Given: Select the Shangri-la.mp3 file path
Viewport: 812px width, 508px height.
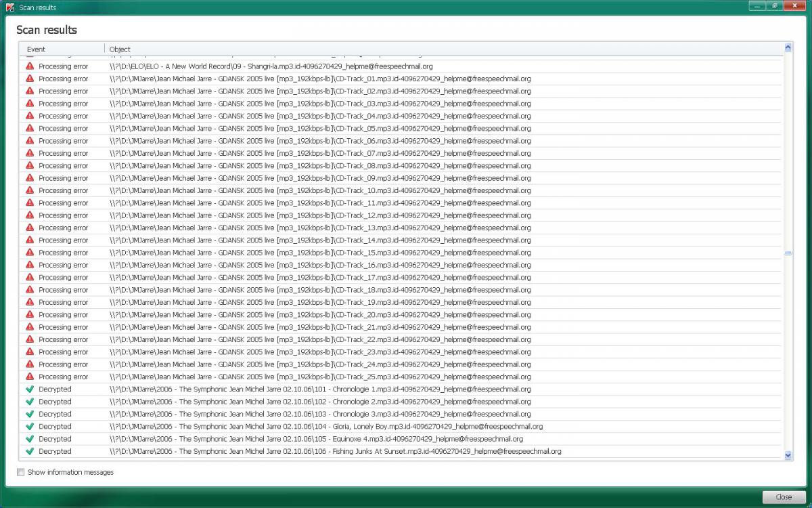Looking at the screenshot, I should click(271, 66).
